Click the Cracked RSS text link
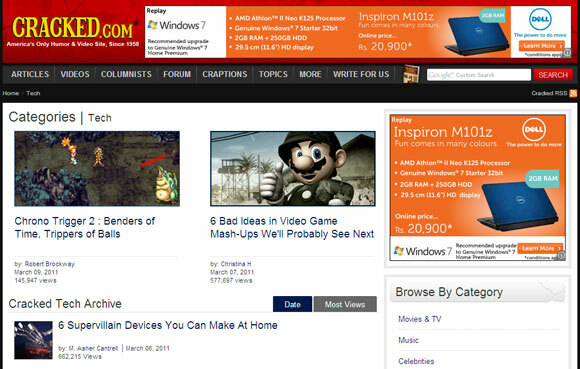The width and height of the screenshot is (580, 369). point(549,93)
